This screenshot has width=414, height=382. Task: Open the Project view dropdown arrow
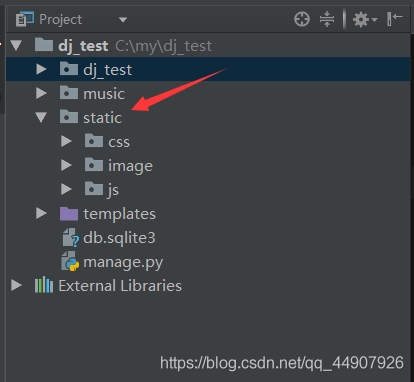point(123,20)
